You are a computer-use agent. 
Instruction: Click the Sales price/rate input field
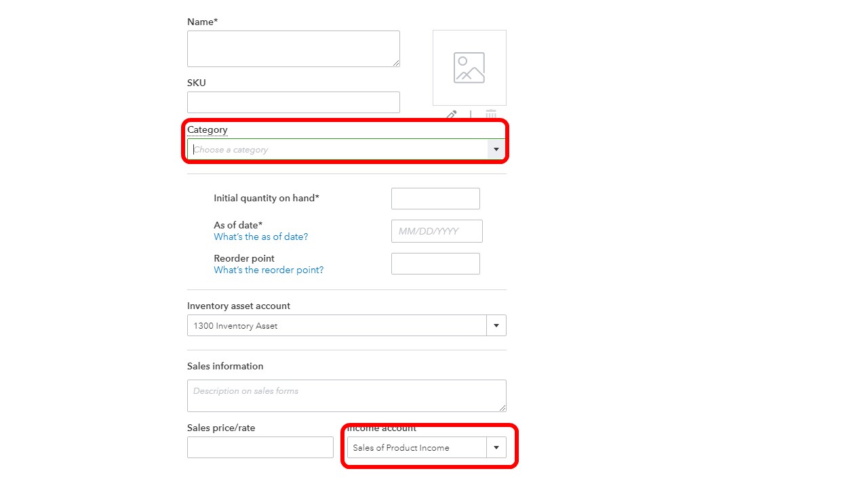click(260, 447)
